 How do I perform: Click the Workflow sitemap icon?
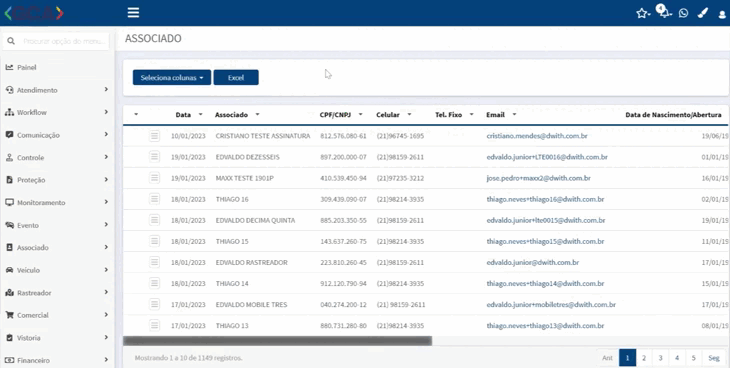[x=9, y=112]
